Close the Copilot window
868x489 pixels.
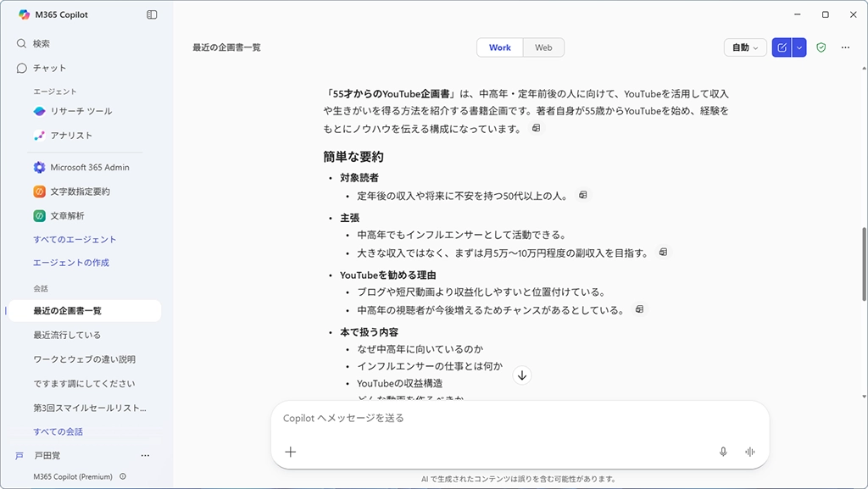[853, 14]
